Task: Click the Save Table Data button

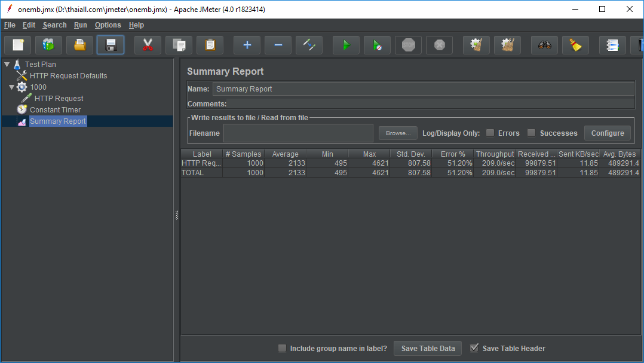Action: [x=428, y=349]
